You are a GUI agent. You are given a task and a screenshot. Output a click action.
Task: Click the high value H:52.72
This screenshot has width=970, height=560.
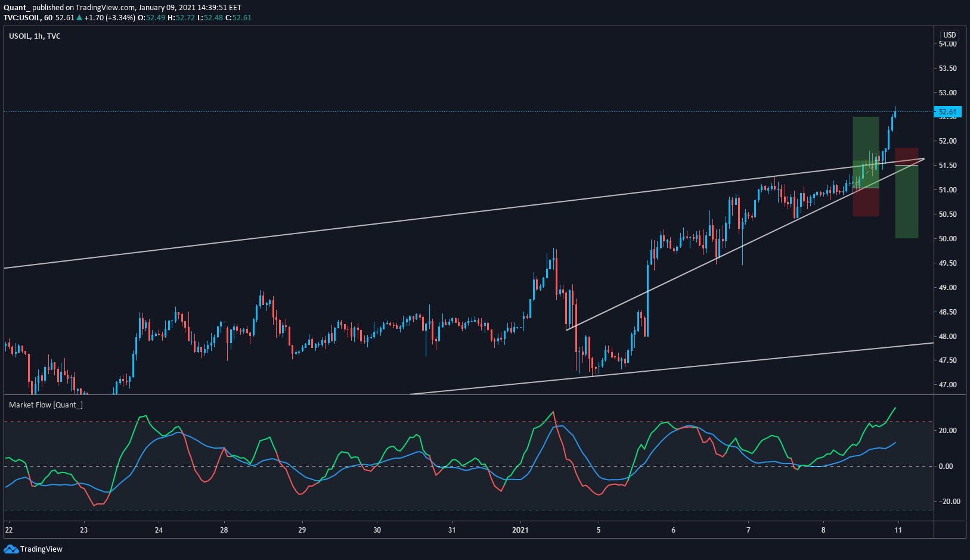pyautogui.click(x=181, y=18)
